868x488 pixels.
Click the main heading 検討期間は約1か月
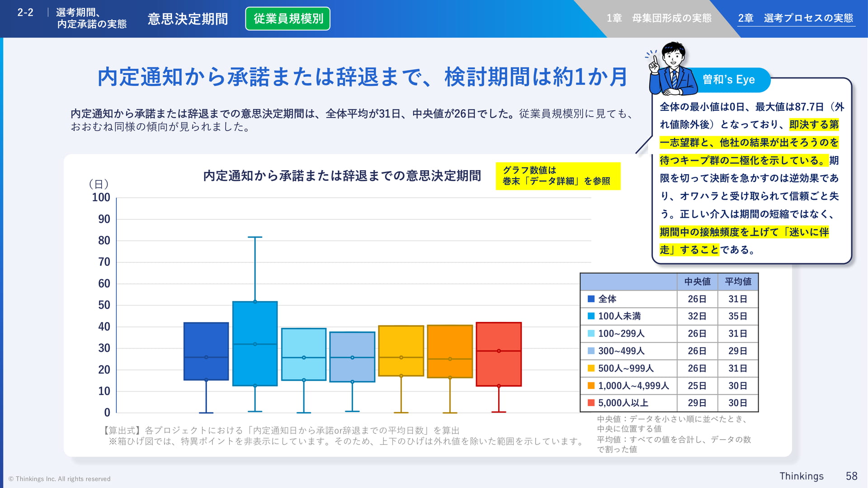[536, 77]
